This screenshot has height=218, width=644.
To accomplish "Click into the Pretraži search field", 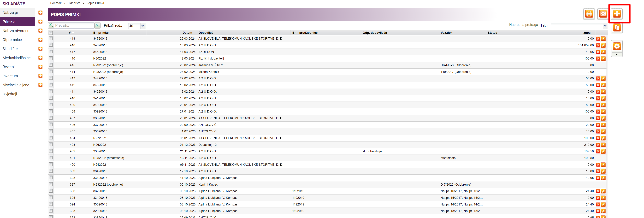I will tap(74, 26).
